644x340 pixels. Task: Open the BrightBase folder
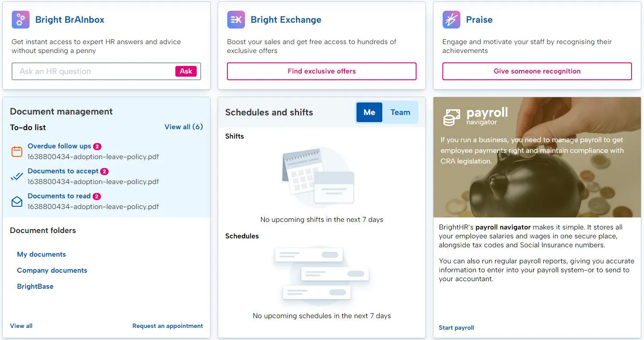pos(35,287)
